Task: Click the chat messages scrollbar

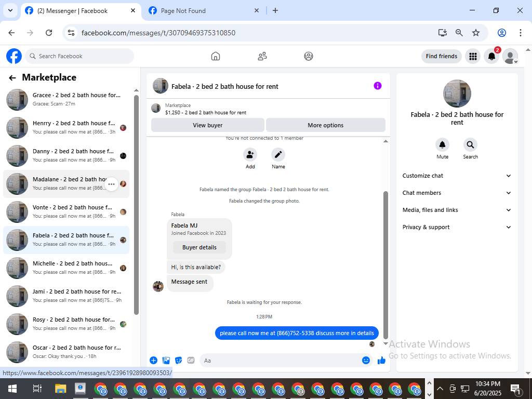Action: 385,264
